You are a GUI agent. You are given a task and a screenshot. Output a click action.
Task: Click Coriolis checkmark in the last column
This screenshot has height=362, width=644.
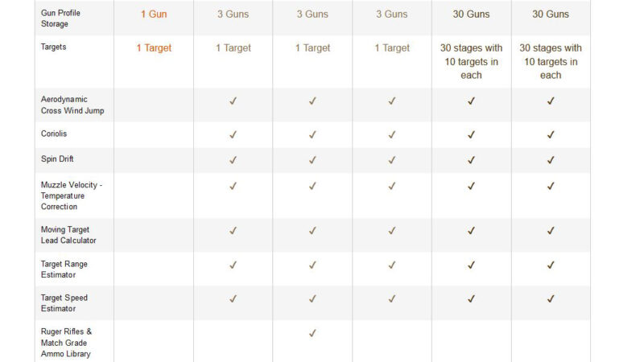(551, 134)
